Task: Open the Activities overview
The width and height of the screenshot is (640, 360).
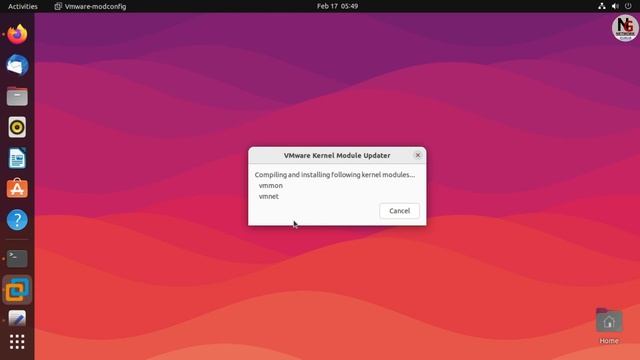Action: (x=23, y=6)
